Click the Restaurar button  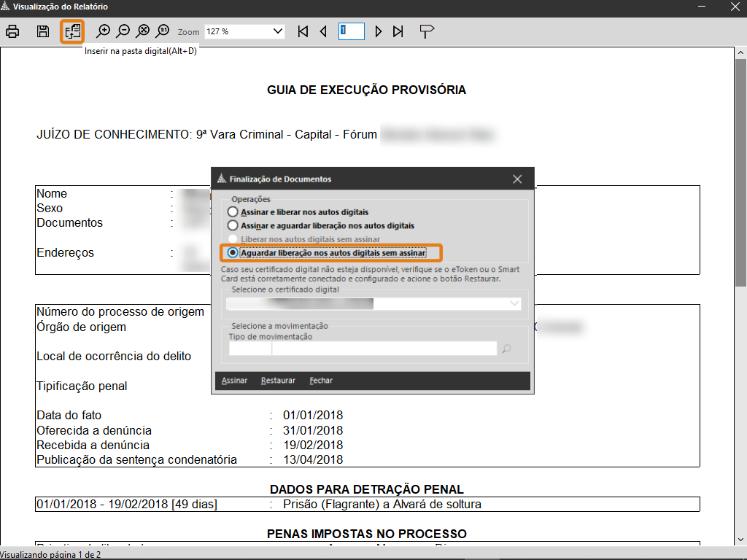click(x=278, y=381)
